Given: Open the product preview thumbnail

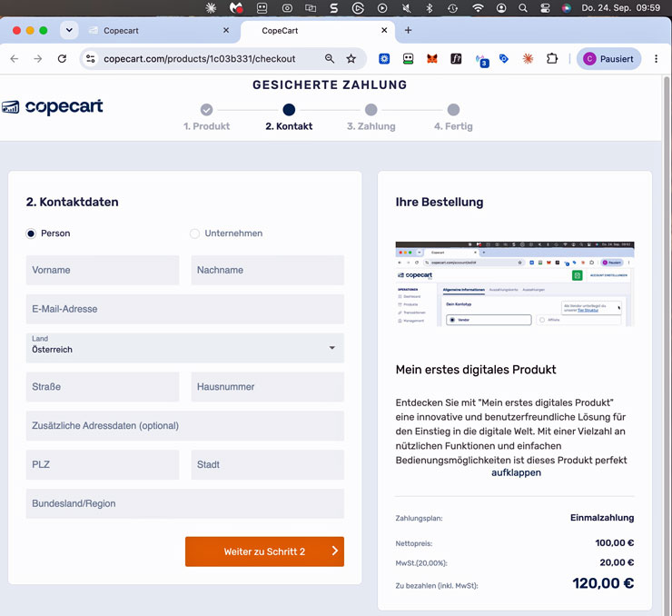Looking at the screenshot, I should point(515,283).
